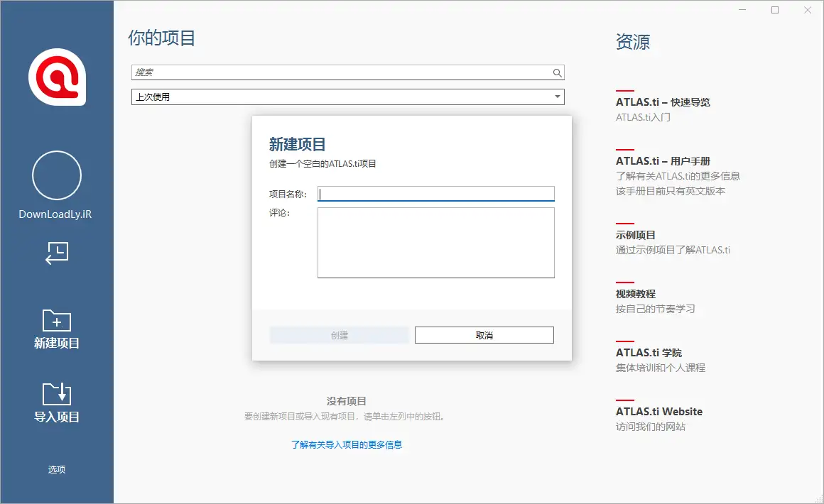Screen dimensions: 824x504
Task: Click 通过示例项目了解ATLAS.ti subtitle text
Action: point(673,250)
